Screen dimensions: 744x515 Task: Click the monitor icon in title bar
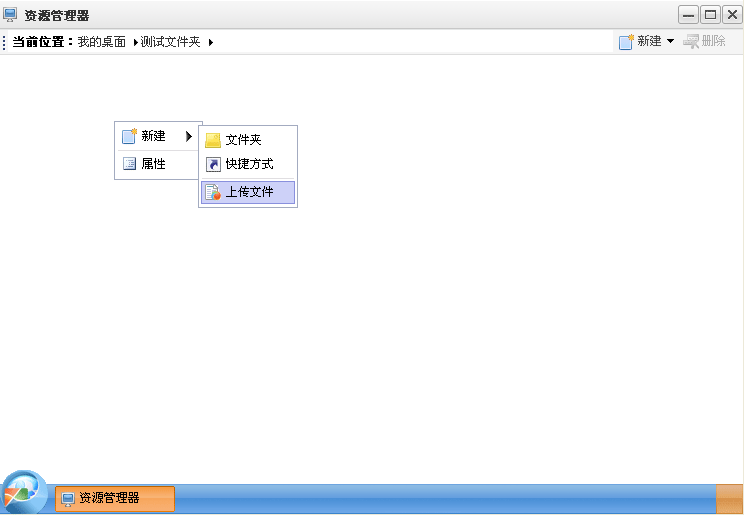9,15
